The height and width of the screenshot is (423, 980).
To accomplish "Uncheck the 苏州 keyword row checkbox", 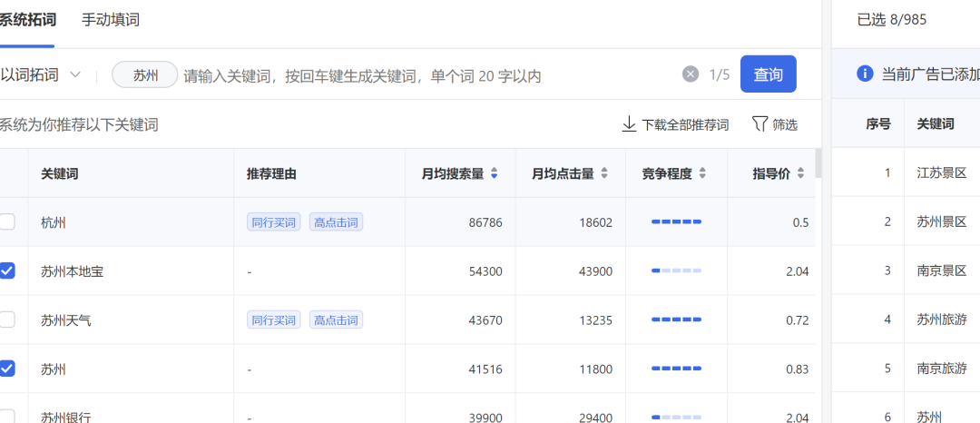I will click(6, 369).
